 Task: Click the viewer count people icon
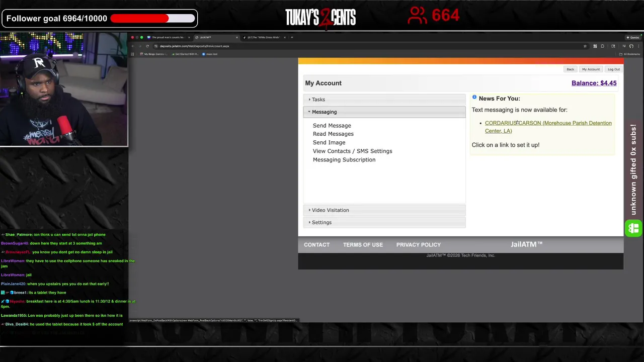(x=418, y=16)
